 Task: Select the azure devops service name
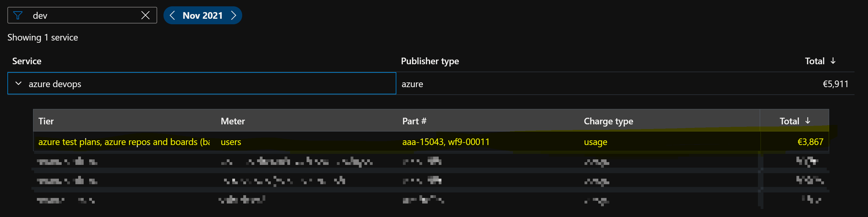pyautogui.click(x=55, y=84)
